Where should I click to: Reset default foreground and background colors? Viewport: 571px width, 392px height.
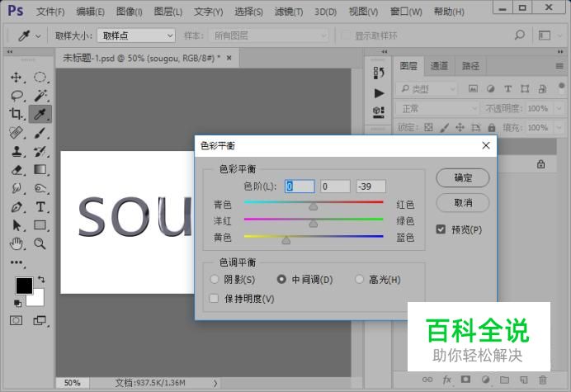click(17, 303)
